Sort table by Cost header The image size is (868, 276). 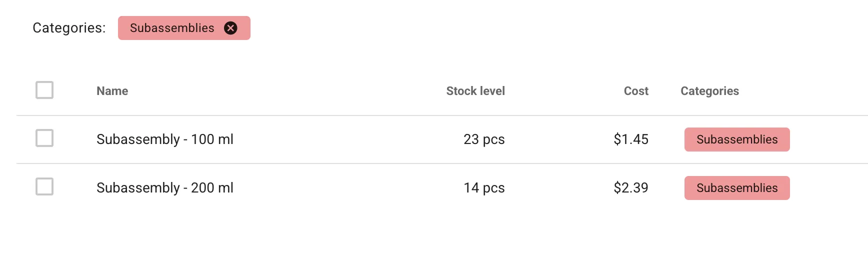pyautogui.click(x=635, y=91)
